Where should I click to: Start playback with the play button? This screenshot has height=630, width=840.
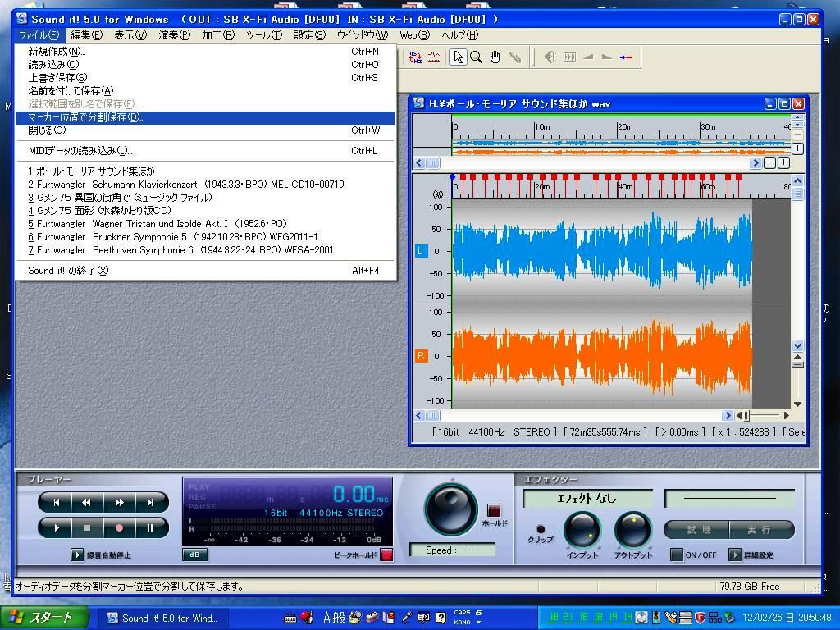(x=55, y=527)
